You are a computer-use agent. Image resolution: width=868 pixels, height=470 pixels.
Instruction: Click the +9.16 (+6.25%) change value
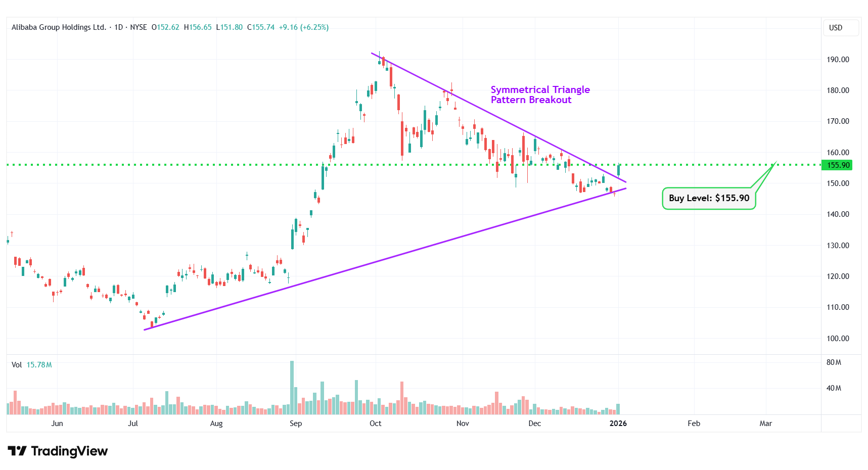[303, 27]
